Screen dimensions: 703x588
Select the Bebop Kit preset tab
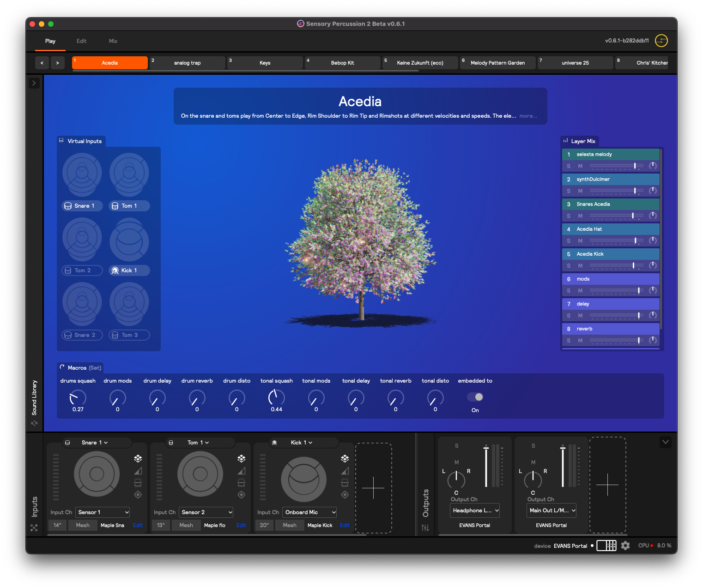point(342,63)
